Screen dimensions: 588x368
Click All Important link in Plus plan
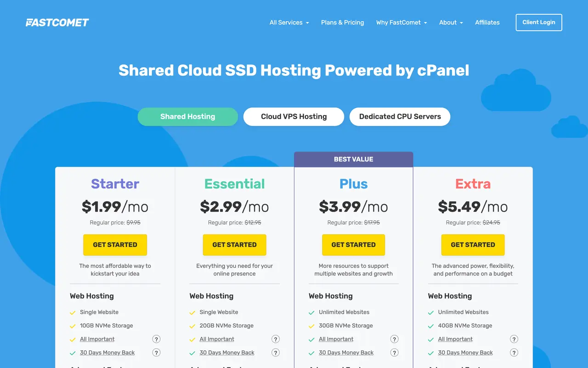336,339
